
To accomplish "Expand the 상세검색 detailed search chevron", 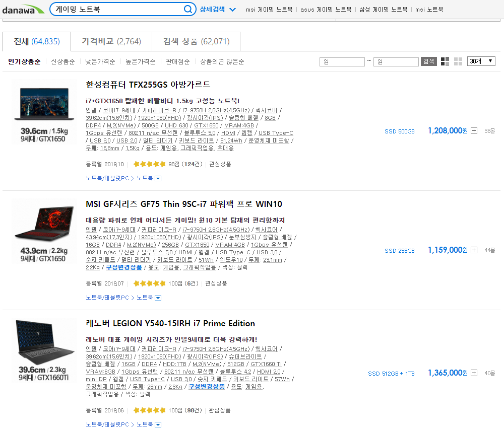I will tap(233, 10).
